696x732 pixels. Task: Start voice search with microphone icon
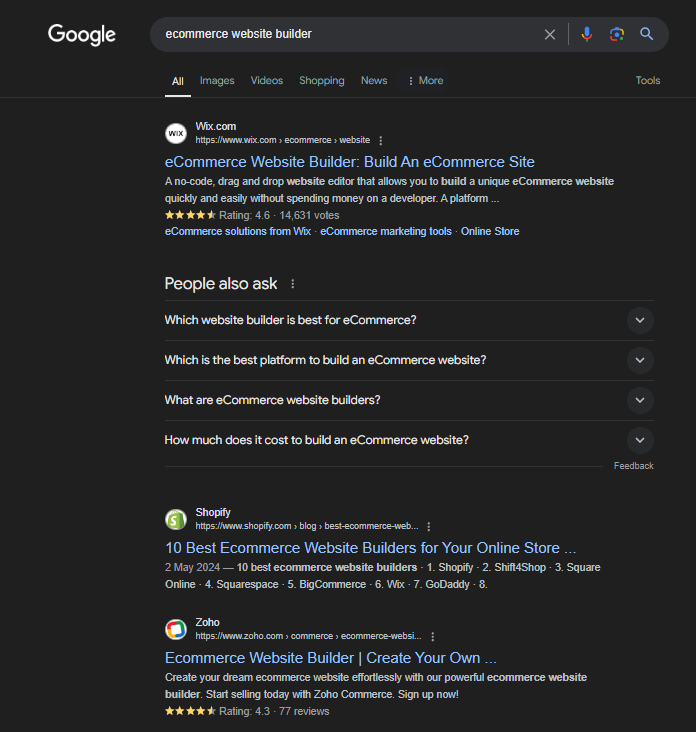click(587, 34)
